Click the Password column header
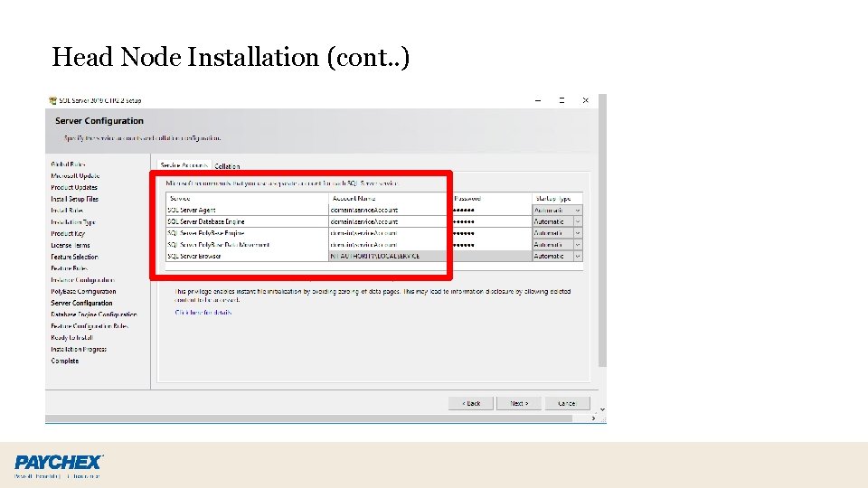 pos(492,198)
